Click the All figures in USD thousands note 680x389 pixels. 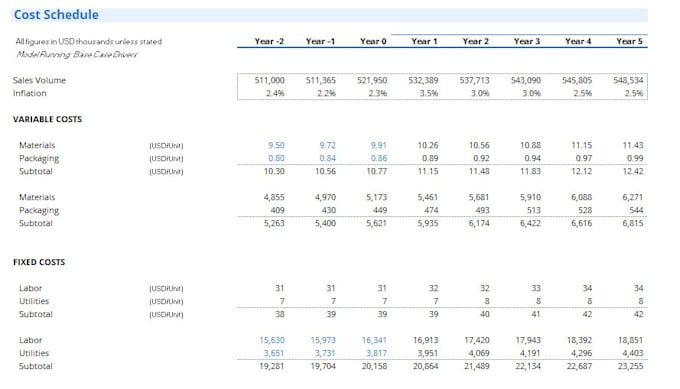88,42
